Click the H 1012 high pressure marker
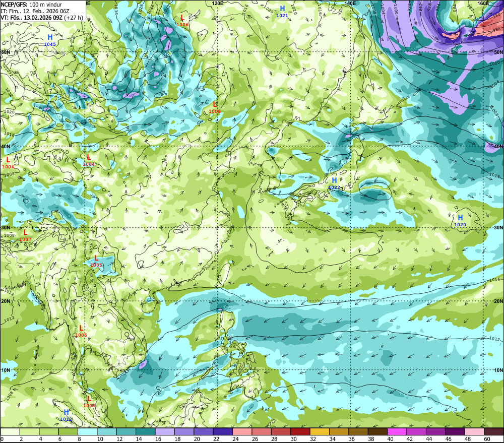Image resolution: width=504 pixels, height=443 pixels. click(66, 415)
